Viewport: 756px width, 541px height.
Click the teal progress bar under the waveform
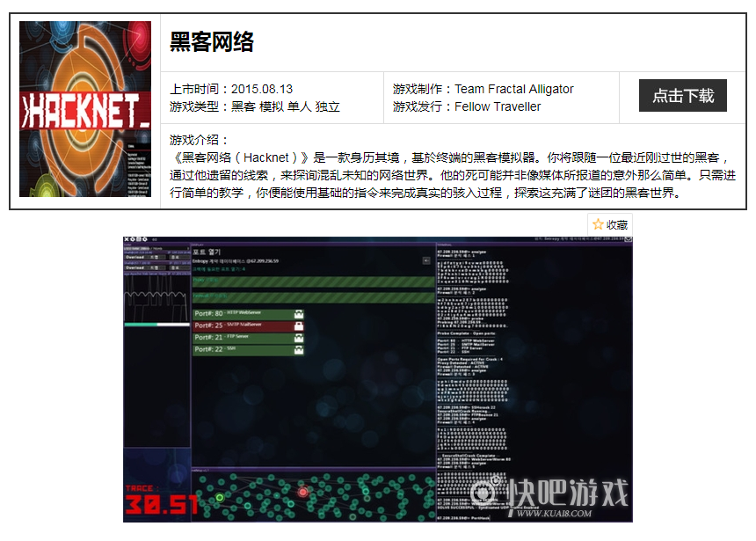[156, 325]
